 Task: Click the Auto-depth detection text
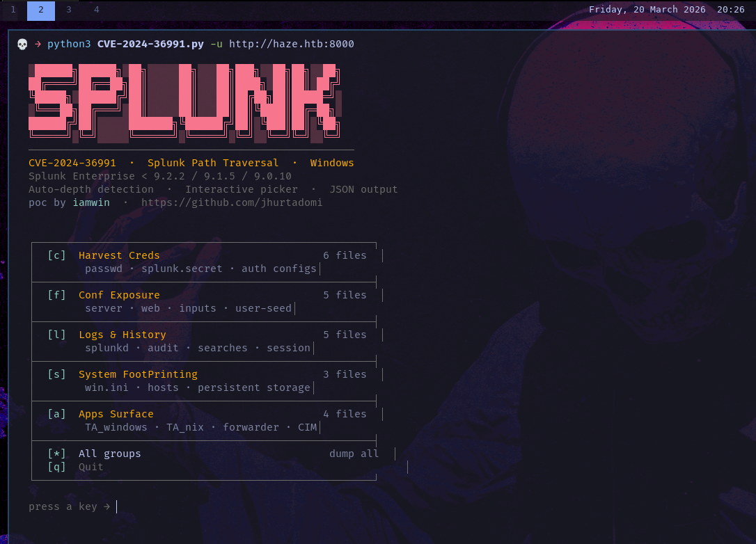(90, 189)
